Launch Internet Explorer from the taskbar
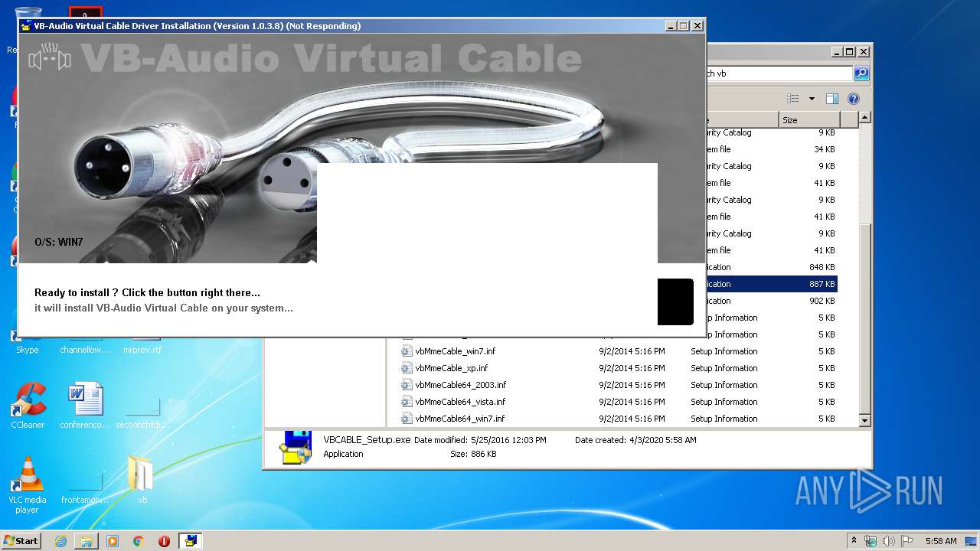Viewport: 980px width, 551px height. [61, 541]
